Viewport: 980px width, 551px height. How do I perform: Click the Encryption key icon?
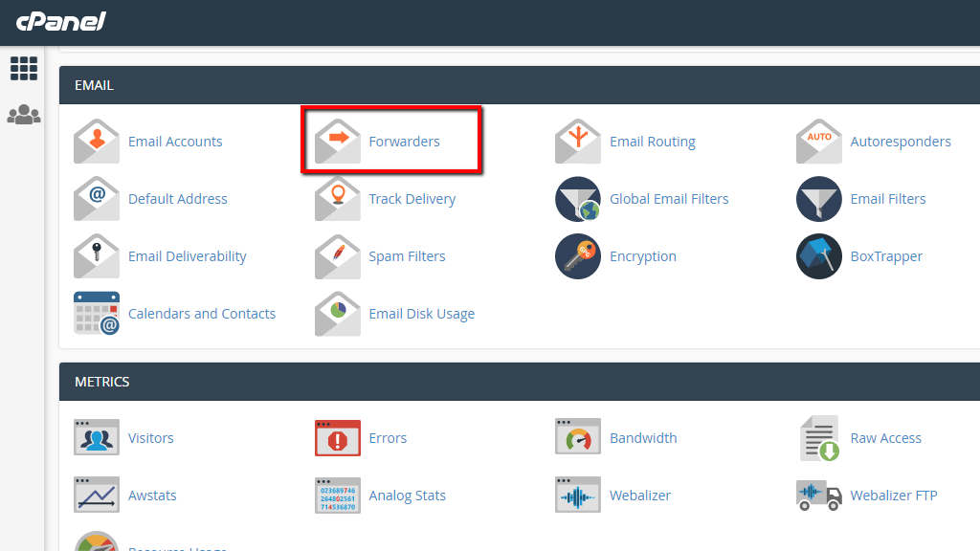[578, 255]
